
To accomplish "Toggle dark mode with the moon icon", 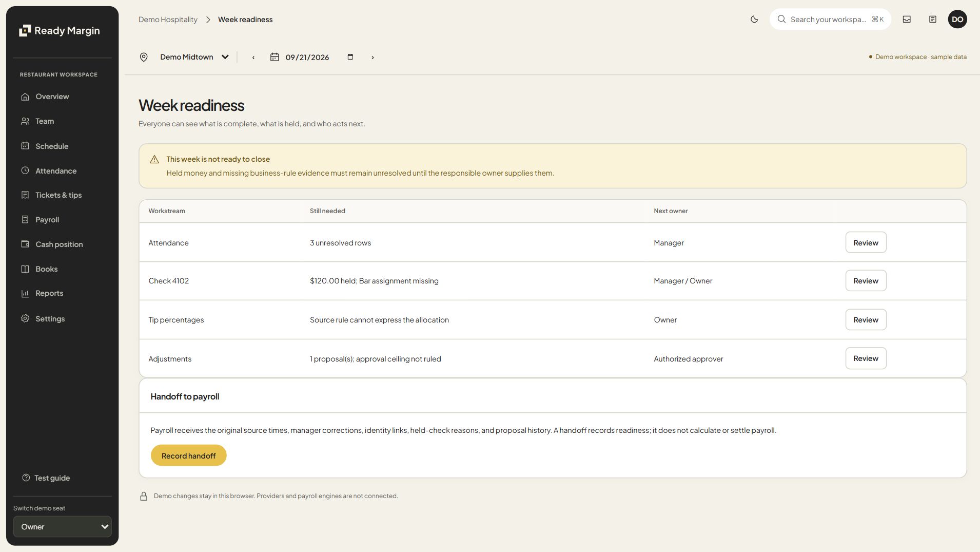I will coord(754,19).
